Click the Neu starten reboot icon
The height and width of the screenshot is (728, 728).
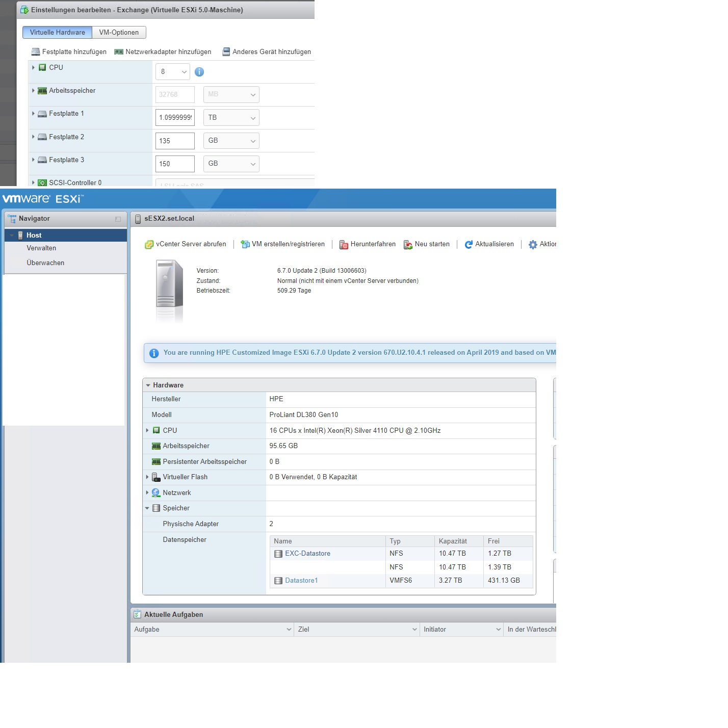click(x=408, y=245)
